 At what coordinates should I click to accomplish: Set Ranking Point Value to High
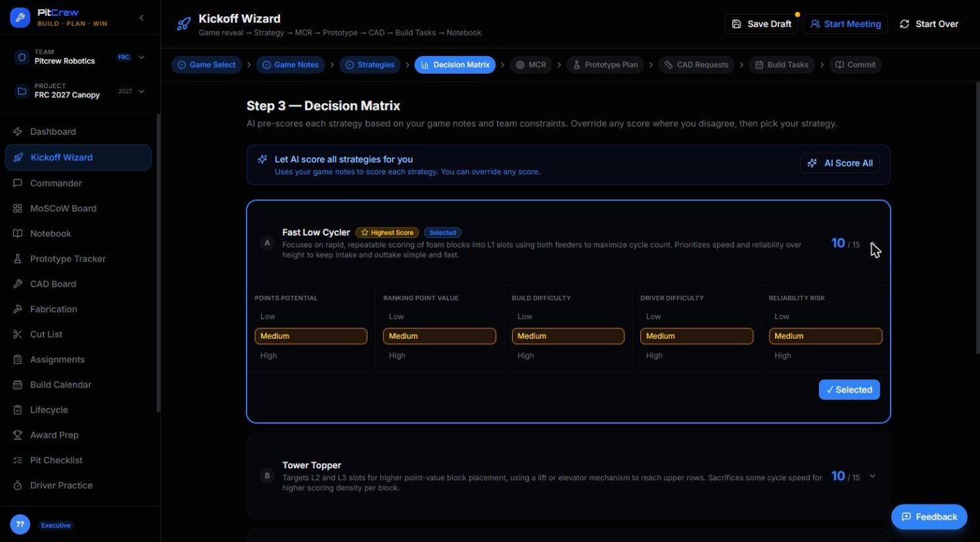[x=439, y=355]
